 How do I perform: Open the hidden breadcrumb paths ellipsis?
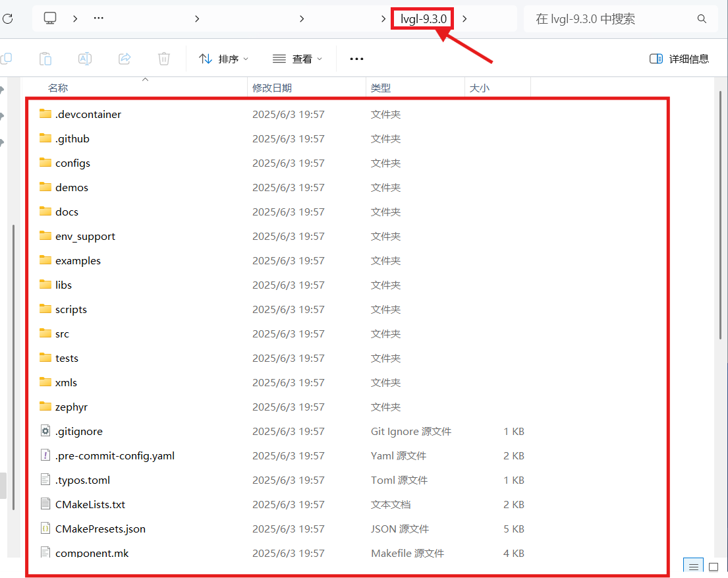coord(98,18)
